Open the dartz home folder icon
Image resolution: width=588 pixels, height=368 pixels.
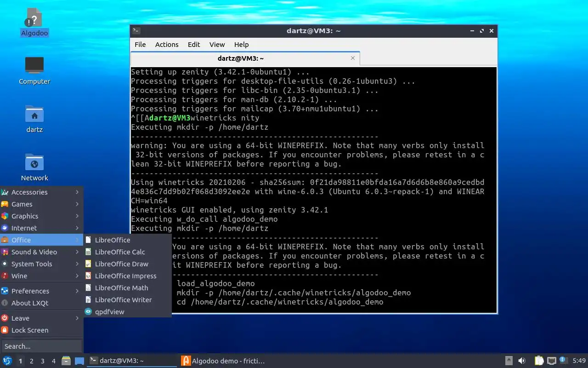[34, 119]
